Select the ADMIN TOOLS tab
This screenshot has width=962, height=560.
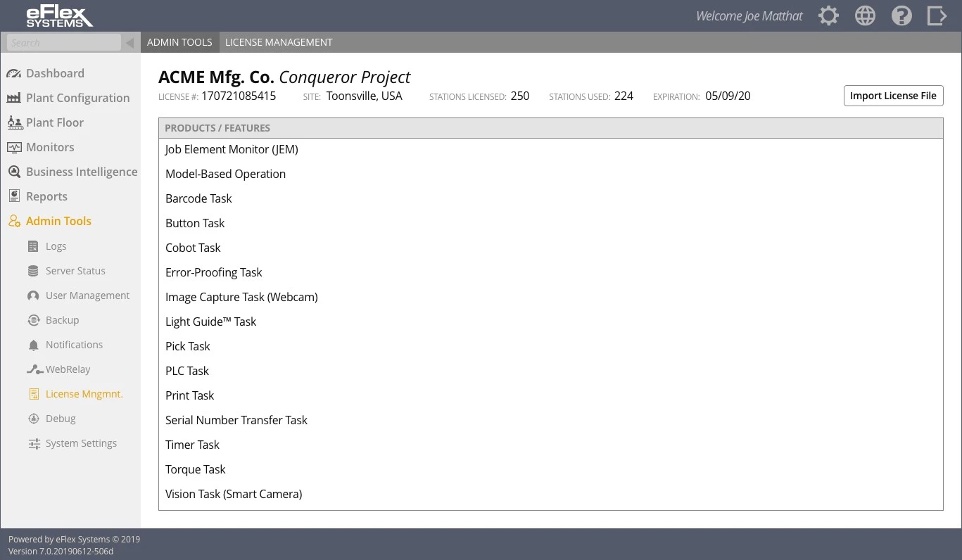(x=179, y=42)
